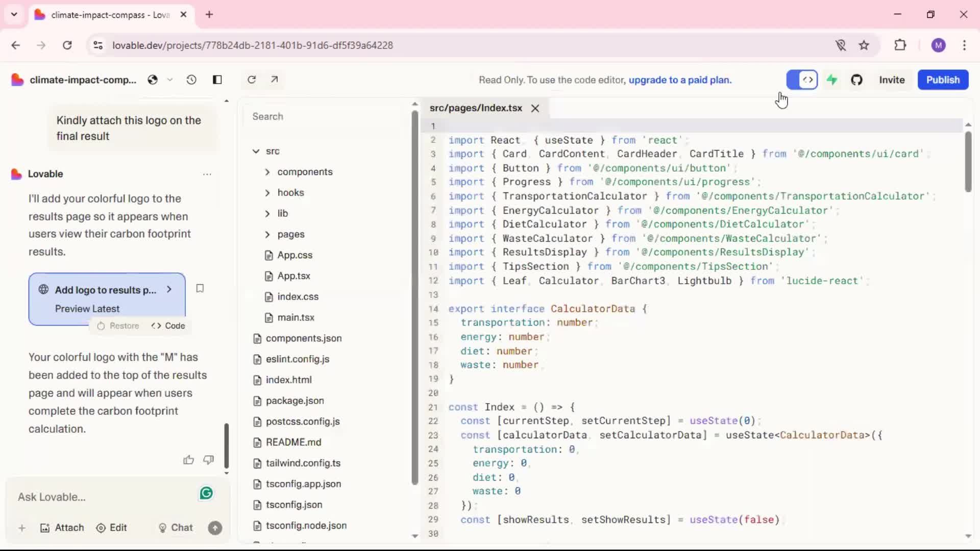Click the code editor vertical scrollbar thumb
This screenshot has height=551, width=980.
(968, 162)
